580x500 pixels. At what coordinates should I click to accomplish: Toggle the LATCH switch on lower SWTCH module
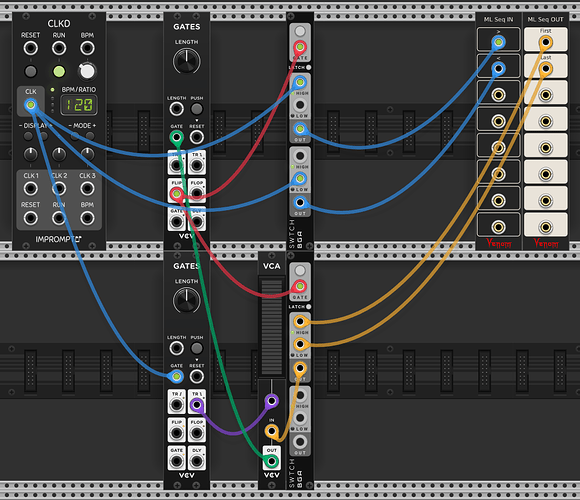tap(308, 307)
